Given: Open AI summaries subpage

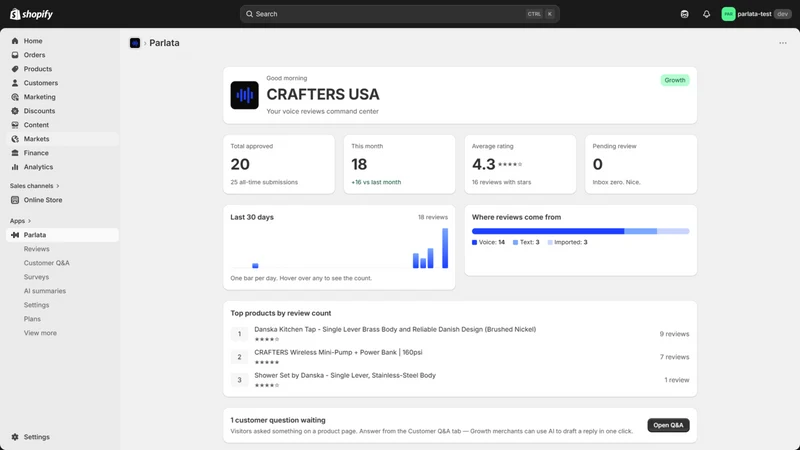Looking at the screenshot, I should coord(45,291).
